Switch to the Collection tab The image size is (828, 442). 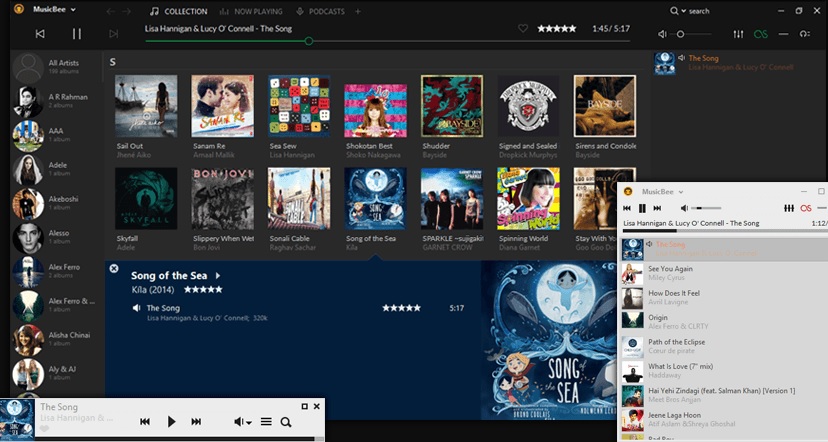click(x=178, y=11)
